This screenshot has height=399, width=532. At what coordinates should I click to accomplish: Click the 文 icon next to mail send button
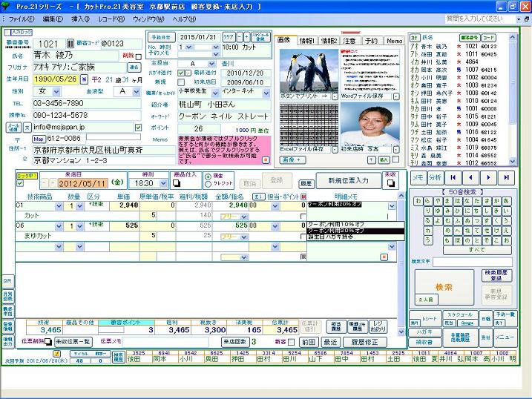point(27,128)
